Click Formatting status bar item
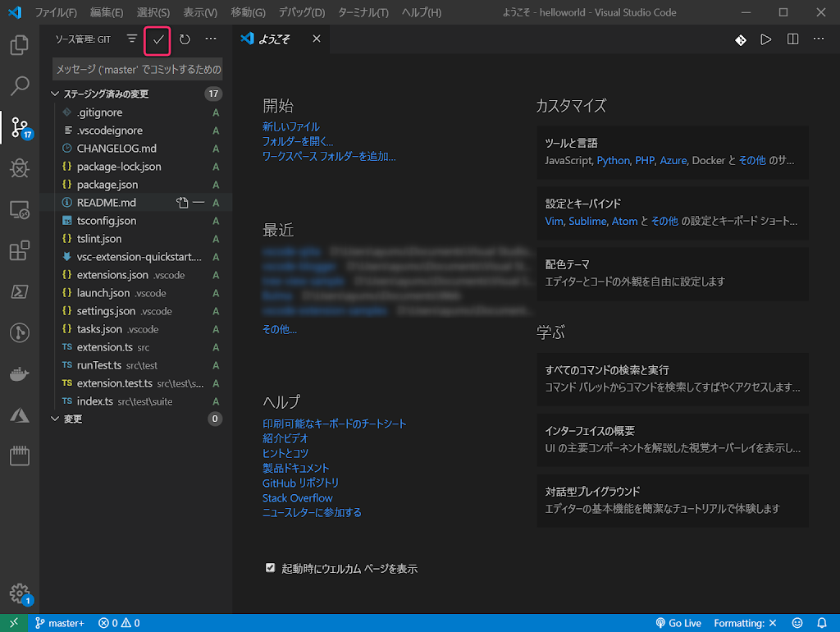 (x=745, y=623)
